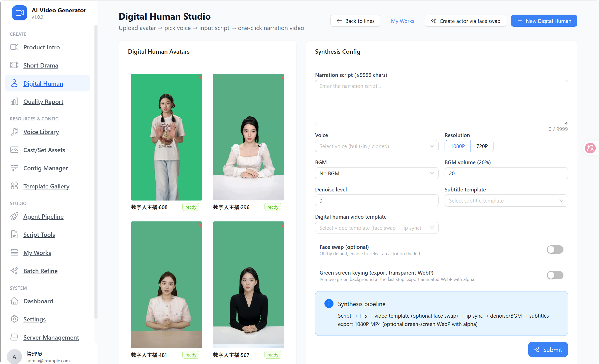Click the Voice Library music note icon

point(14,132)
